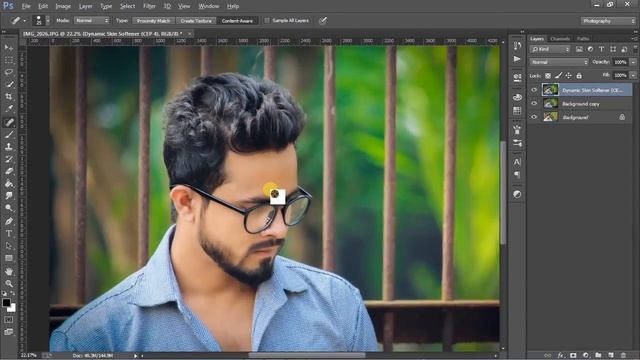Image resolution: width=640 pixels, height=360 pixels.
Task: Click the Create new group folder icon
Action: pos(598,356)
